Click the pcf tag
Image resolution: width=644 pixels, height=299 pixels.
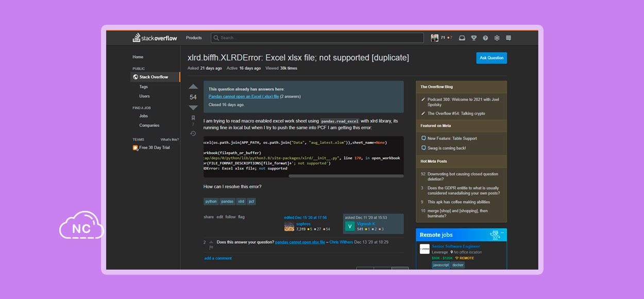[x=251, y=202]
